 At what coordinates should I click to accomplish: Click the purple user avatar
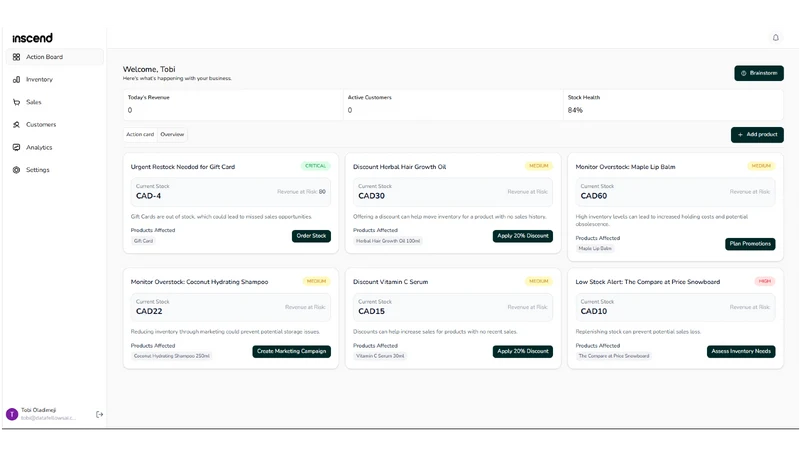[x=12, y=414]
